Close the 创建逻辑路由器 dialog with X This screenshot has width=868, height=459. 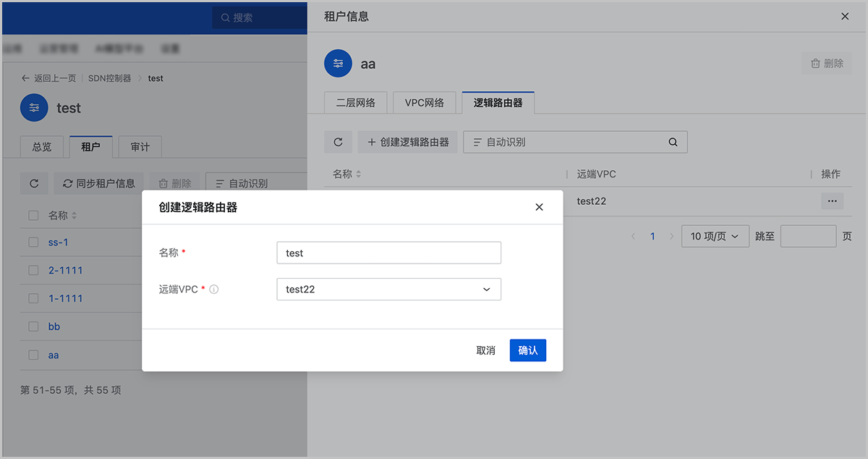[539, 207]
